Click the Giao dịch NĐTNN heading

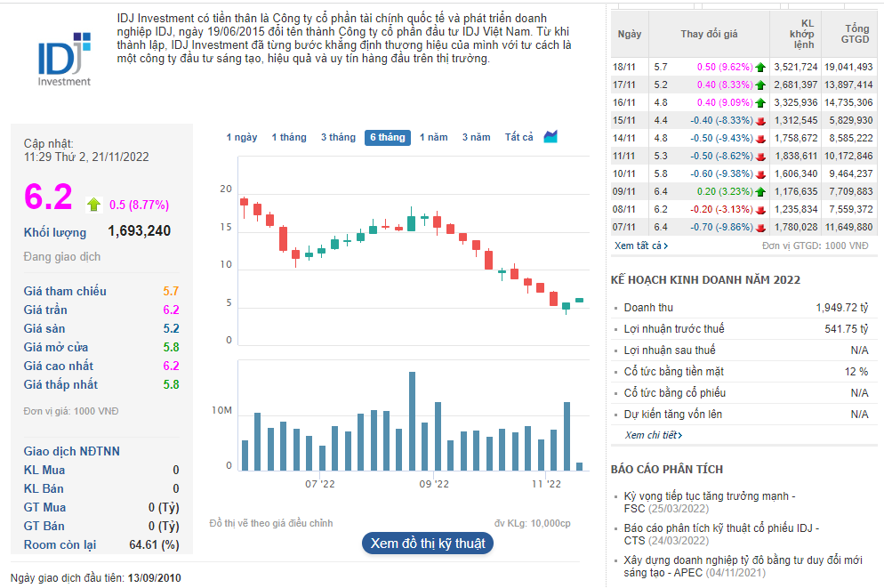tap(72, 451)
